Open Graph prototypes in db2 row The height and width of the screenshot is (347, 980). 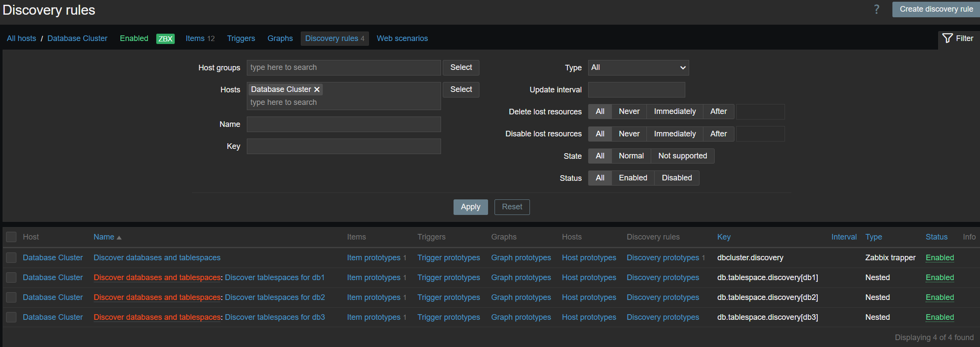521,297
